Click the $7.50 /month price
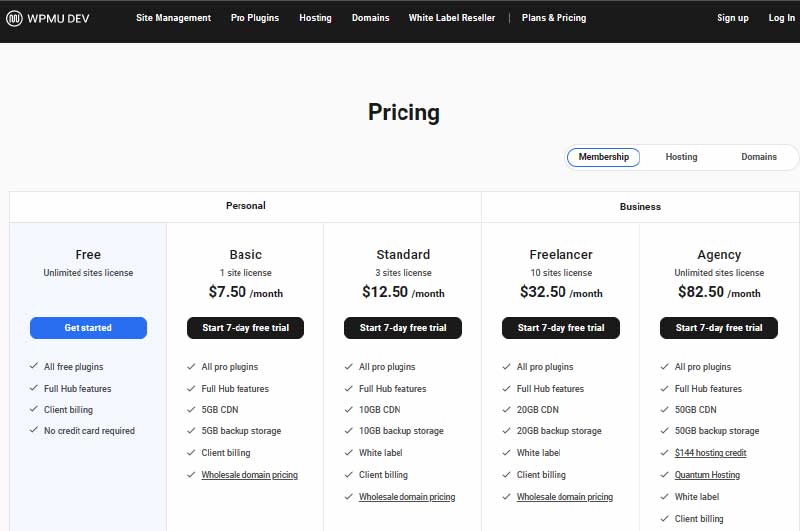Screen dimensions: 800x531 click(245, 292)
